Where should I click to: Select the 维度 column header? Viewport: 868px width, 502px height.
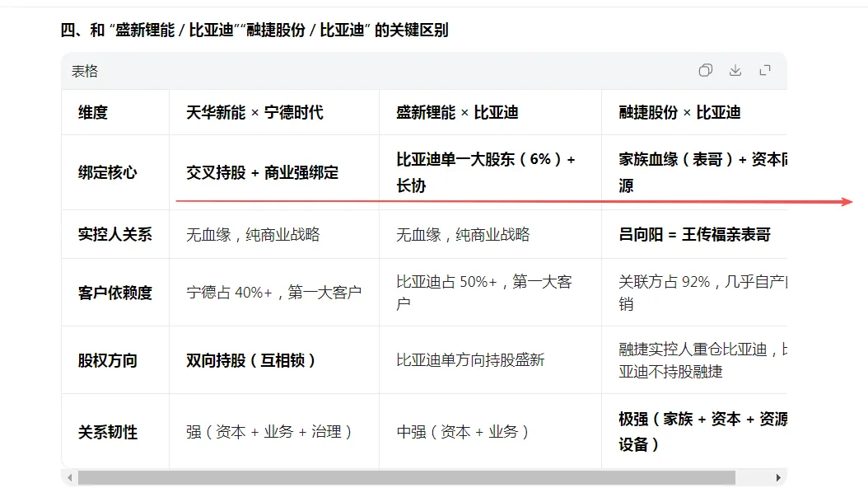tap(93, 112)
